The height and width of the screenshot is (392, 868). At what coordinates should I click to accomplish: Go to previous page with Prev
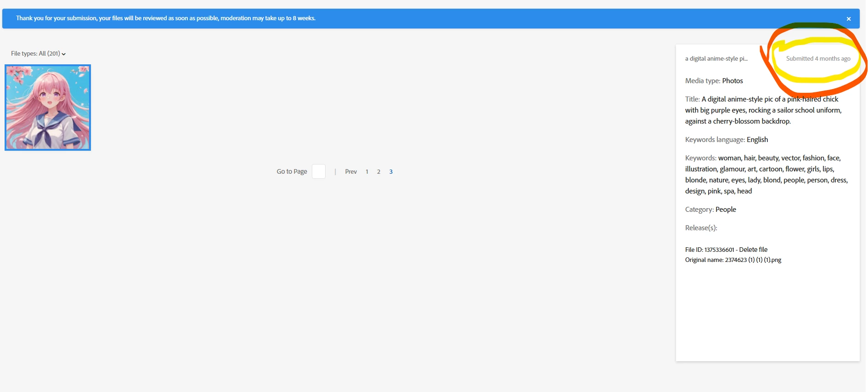(x=351, y=171)
